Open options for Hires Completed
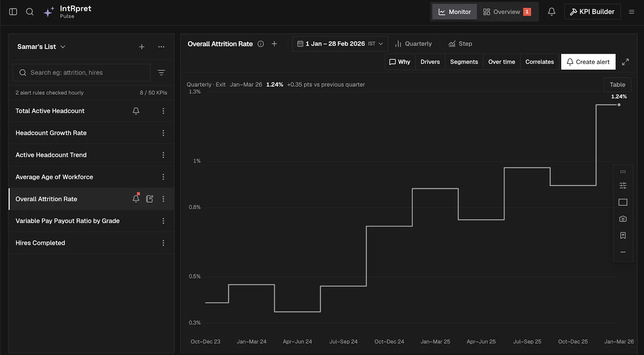 tap(163, 243)
